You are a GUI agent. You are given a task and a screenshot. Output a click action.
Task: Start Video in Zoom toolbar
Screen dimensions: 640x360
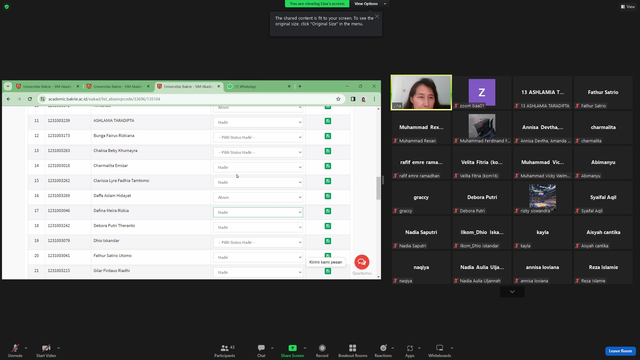[46, 350]
